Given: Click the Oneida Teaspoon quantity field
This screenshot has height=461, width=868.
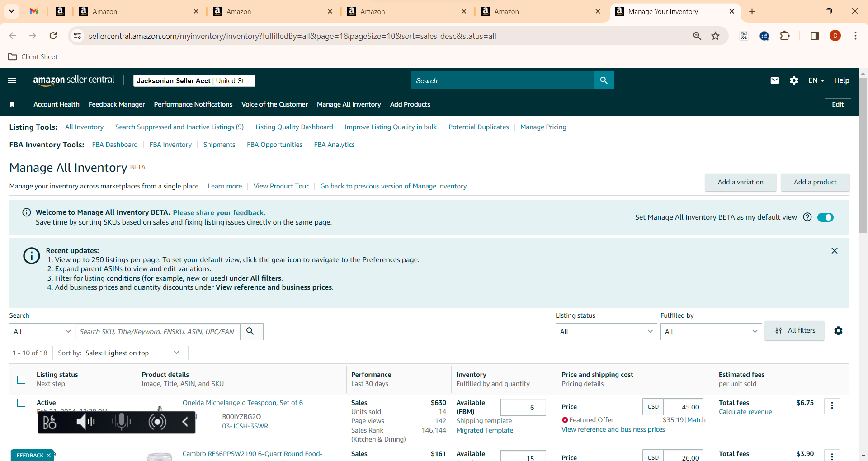Looking at the screenshot, I should (523, 407).
